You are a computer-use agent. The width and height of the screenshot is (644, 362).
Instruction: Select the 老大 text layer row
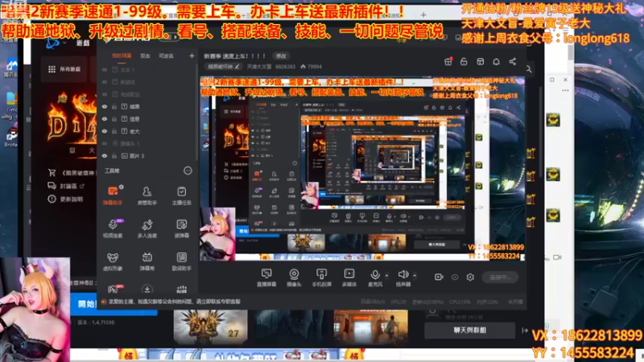(148, 131)
